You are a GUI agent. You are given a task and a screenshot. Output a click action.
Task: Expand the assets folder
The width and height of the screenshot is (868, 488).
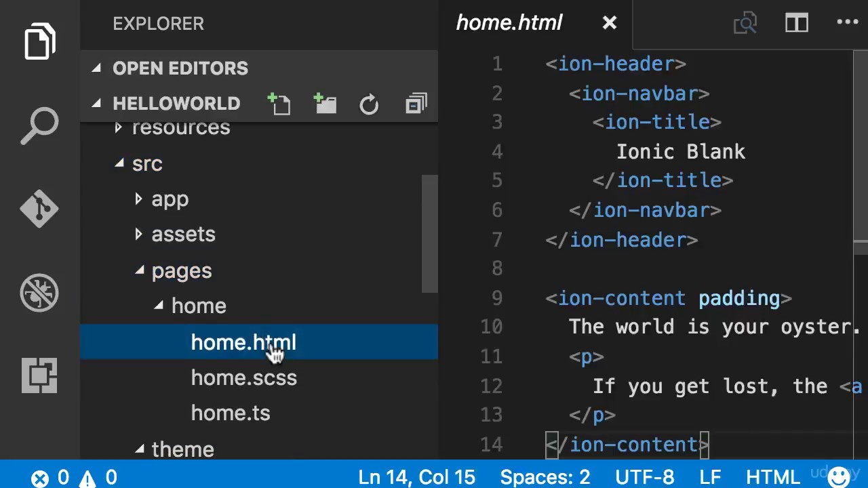[x=183, y=235]
